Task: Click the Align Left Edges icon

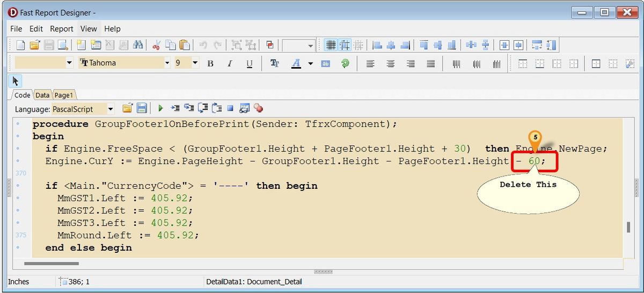Action: coord(377,45)
